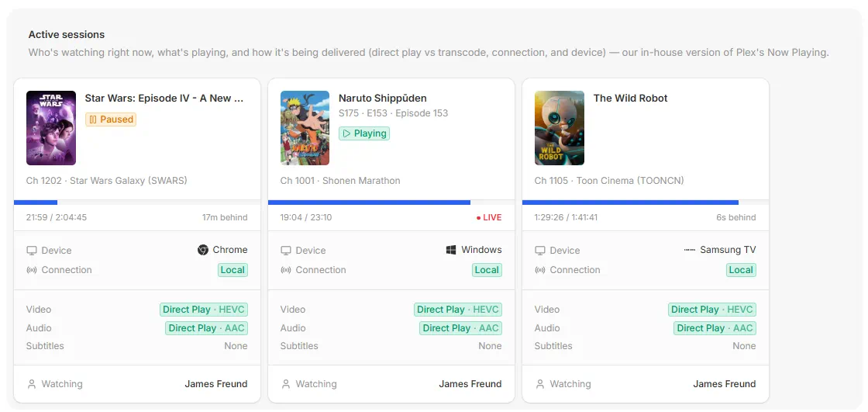The image size is (868, 412).
Task: Click James Freund name in Star Wars card
Action: (216, 384)
